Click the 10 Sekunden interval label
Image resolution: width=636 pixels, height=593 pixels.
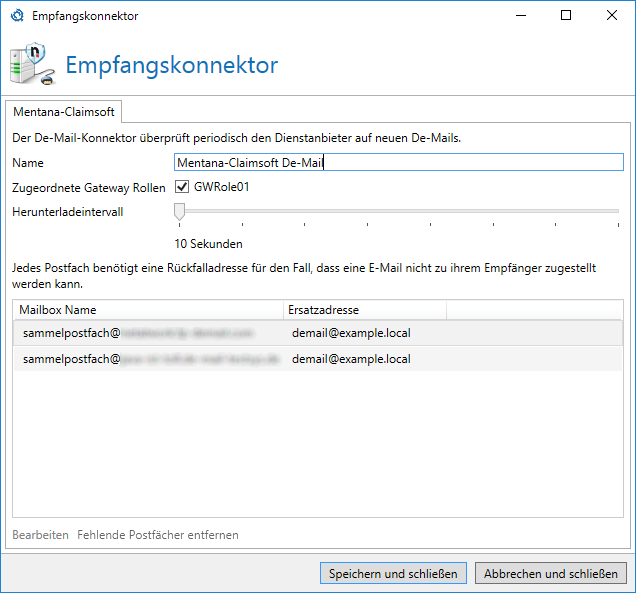[208, 244]
